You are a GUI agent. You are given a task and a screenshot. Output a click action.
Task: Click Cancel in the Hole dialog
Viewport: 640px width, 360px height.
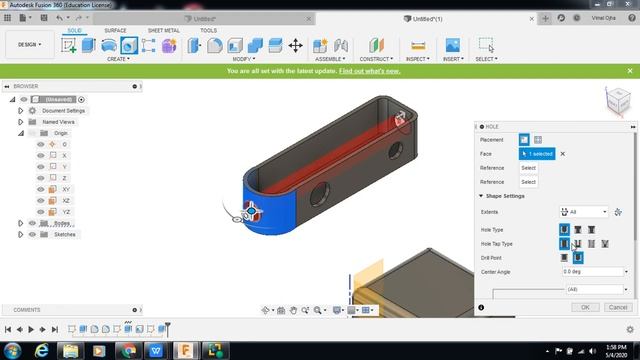[618, 307]
